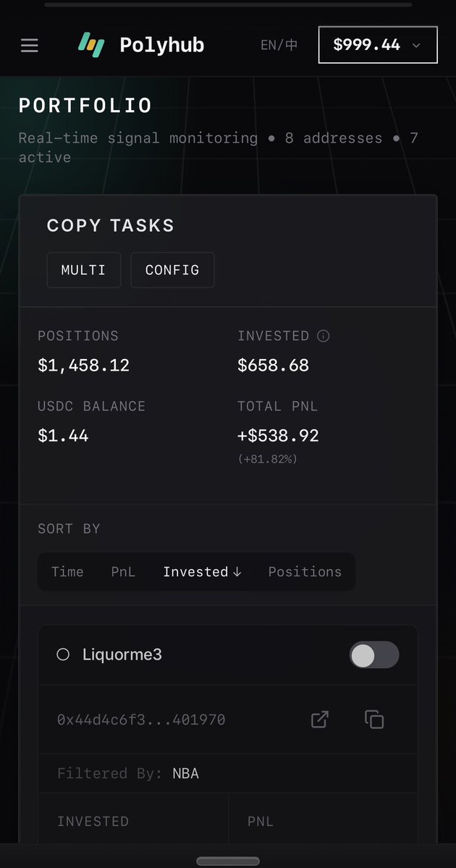Switch language with EN/中 selector
Viewport: 456px width, 868px height.
click(279, 45)
